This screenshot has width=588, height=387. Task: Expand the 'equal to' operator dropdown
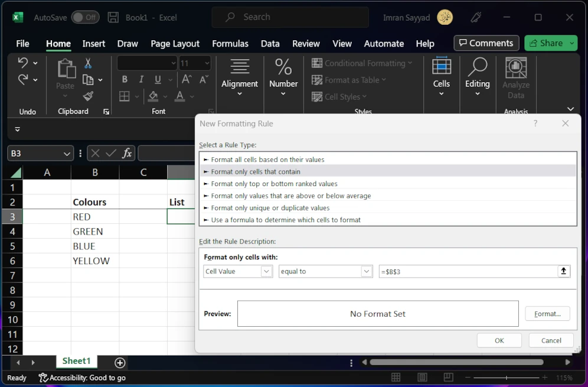[x=367, y=271]
